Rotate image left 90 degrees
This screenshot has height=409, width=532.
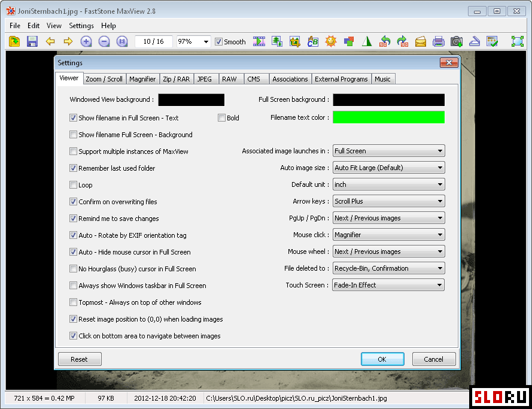385,41
